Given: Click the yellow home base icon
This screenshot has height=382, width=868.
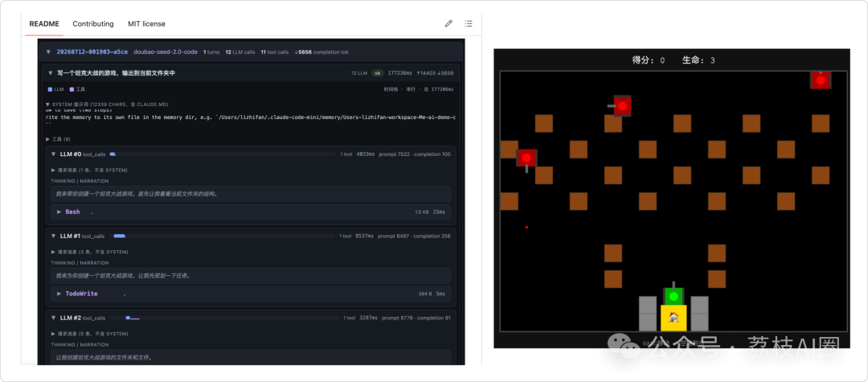Looking at the screenshot, I should (x=674, y=318).
